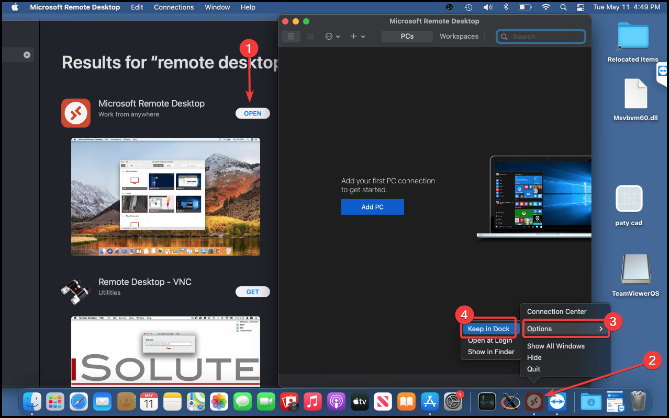This screenshot has height=418, width=669.
Task: Click the Add PC button
Action: pos(372,207)
